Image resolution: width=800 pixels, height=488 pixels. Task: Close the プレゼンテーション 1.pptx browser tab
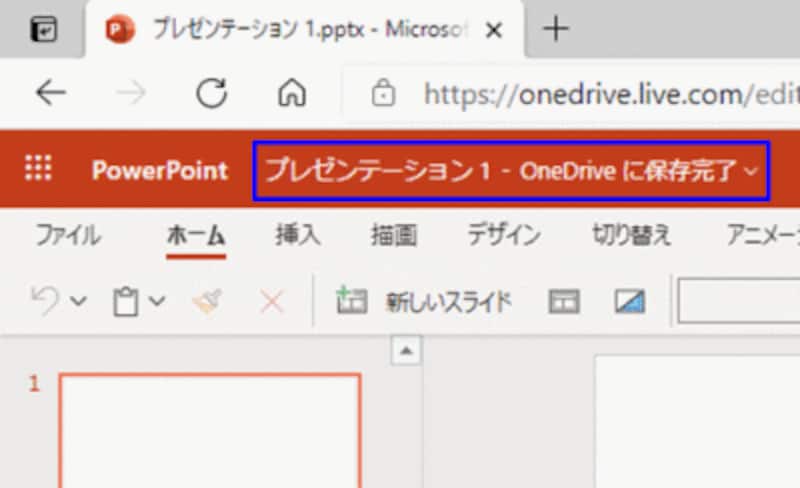click(494, 31)
